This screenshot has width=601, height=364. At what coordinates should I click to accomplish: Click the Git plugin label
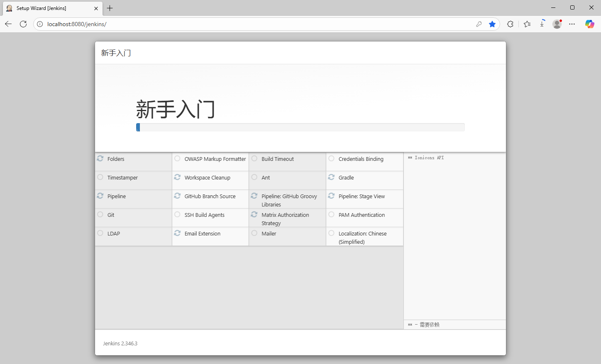111,215
